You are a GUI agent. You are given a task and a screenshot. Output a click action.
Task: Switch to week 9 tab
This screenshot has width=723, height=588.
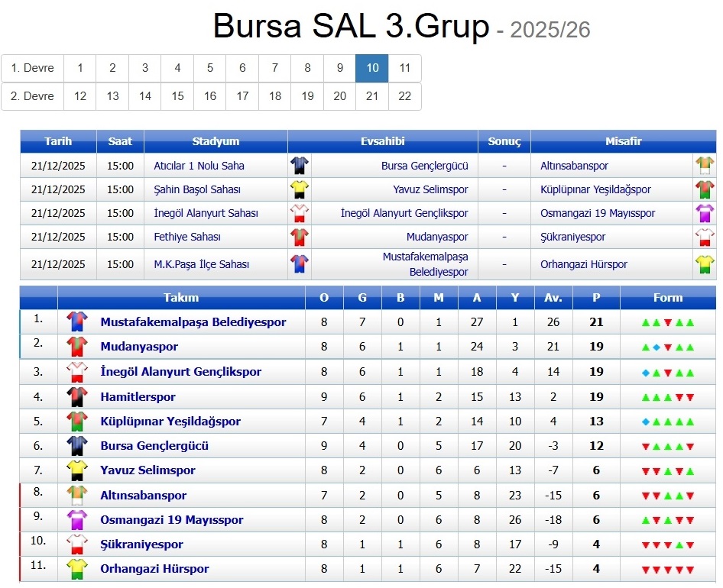point(340,68)
